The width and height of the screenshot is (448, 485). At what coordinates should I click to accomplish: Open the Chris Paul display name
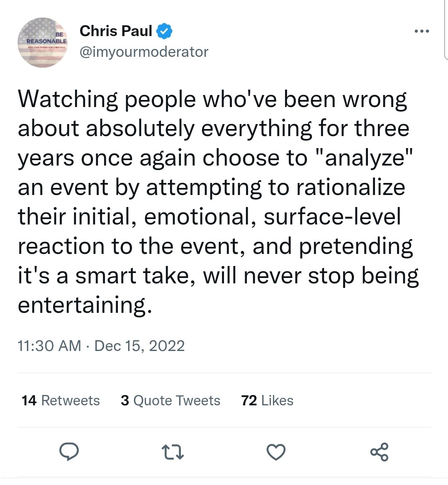(116, 31)
